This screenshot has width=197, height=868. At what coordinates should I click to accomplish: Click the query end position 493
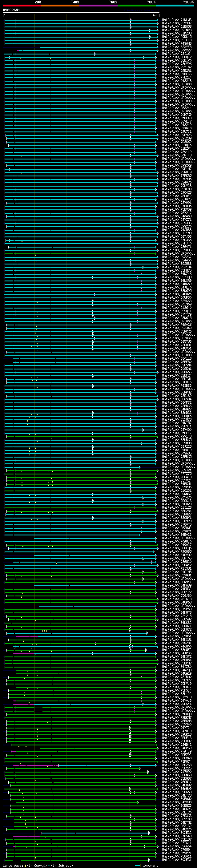click(x=155, y=15)
